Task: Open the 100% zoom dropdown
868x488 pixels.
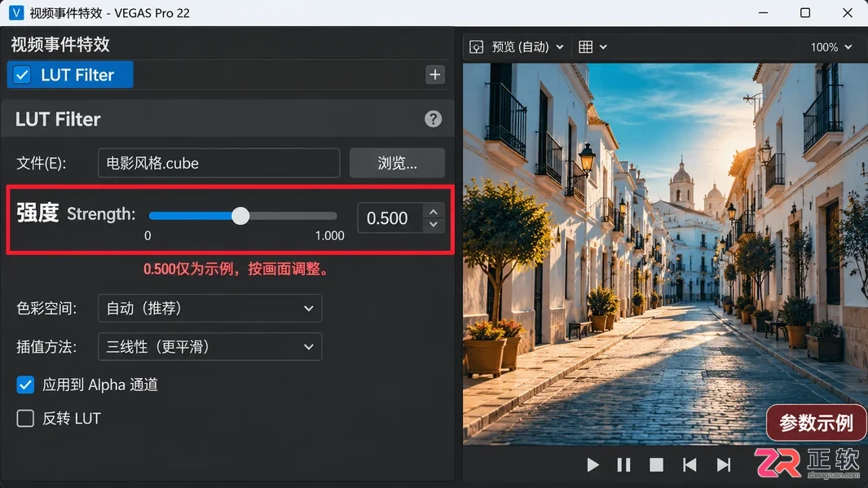Action: (831, 47)
